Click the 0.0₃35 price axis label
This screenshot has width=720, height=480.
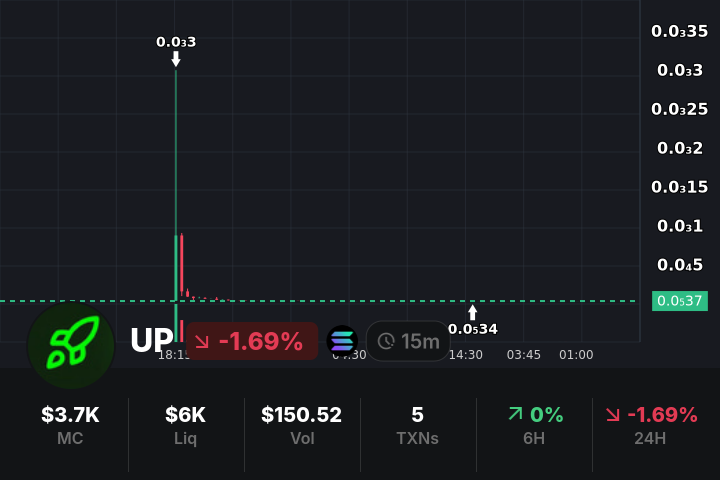(x=679, y=31)
